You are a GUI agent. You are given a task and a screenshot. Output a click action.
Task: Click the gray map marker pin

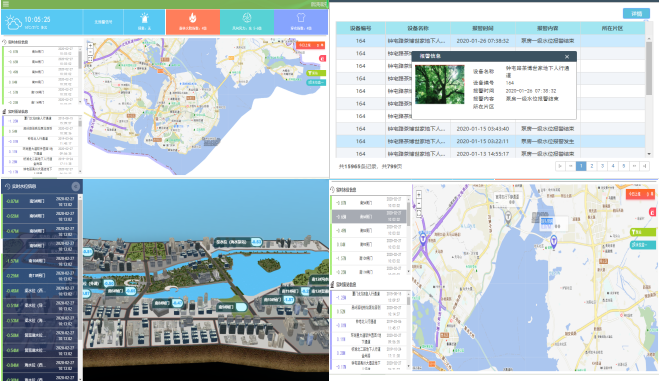[x=508, y=217]
